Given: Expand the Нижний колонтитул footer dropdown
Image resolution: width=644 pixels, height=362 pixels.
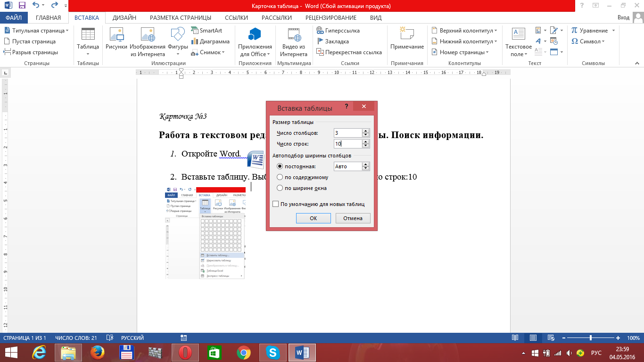Looking at the screenshot, I should click(495, 41).
